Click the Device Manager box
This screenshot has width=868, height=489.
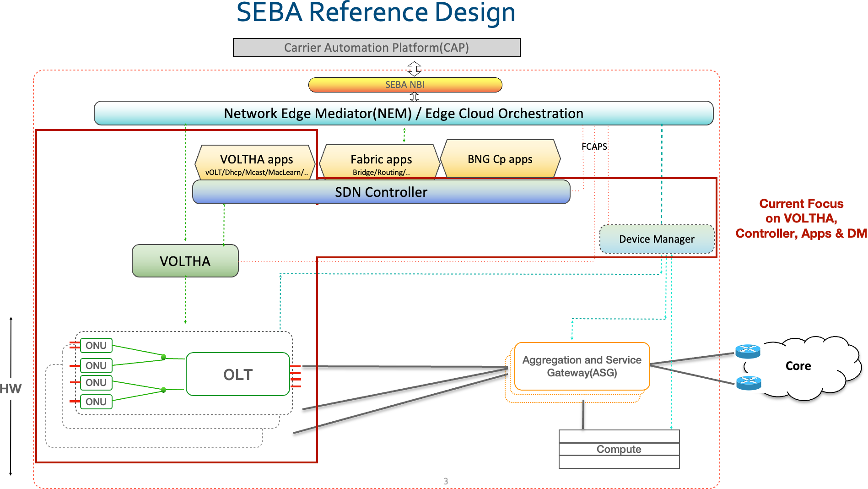[656, 239]
